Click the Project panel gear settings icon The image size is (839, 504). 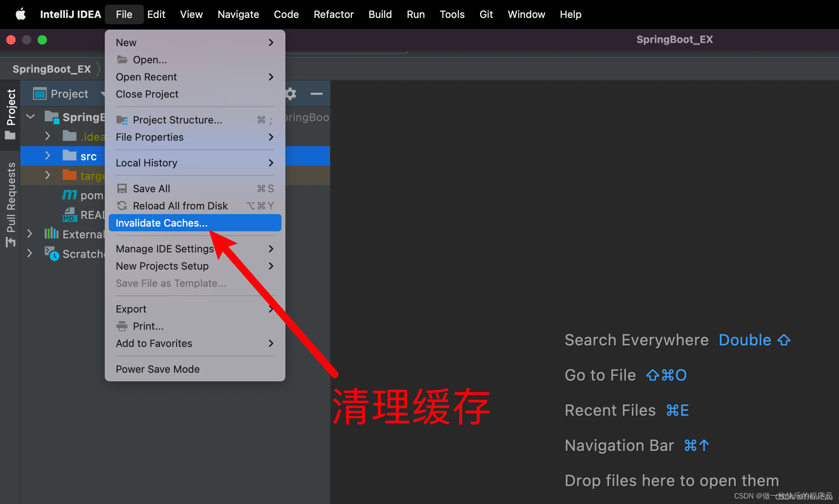(290, 94)
